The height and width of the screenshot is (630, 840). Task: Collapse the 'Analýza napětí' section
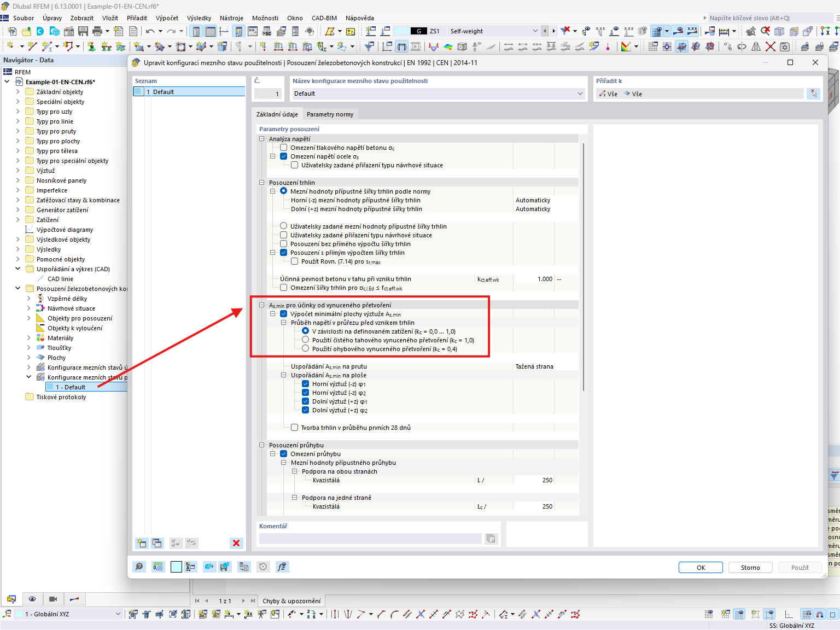262,139
